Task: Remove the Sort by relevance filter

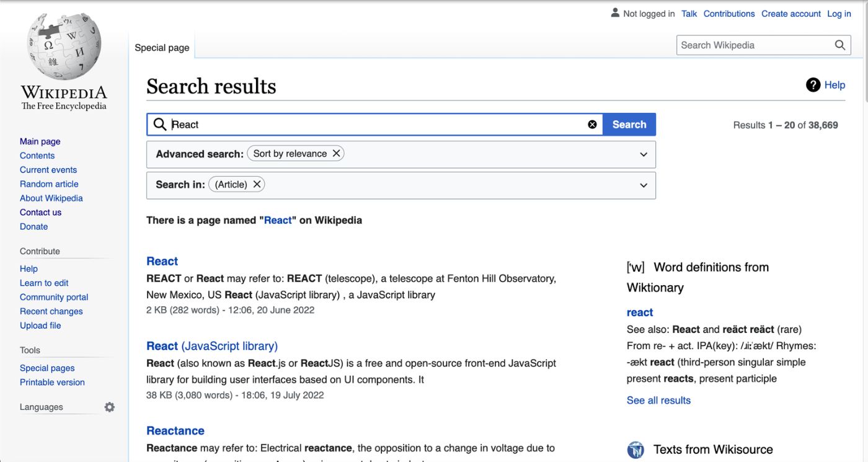Action: click(336, 153)
